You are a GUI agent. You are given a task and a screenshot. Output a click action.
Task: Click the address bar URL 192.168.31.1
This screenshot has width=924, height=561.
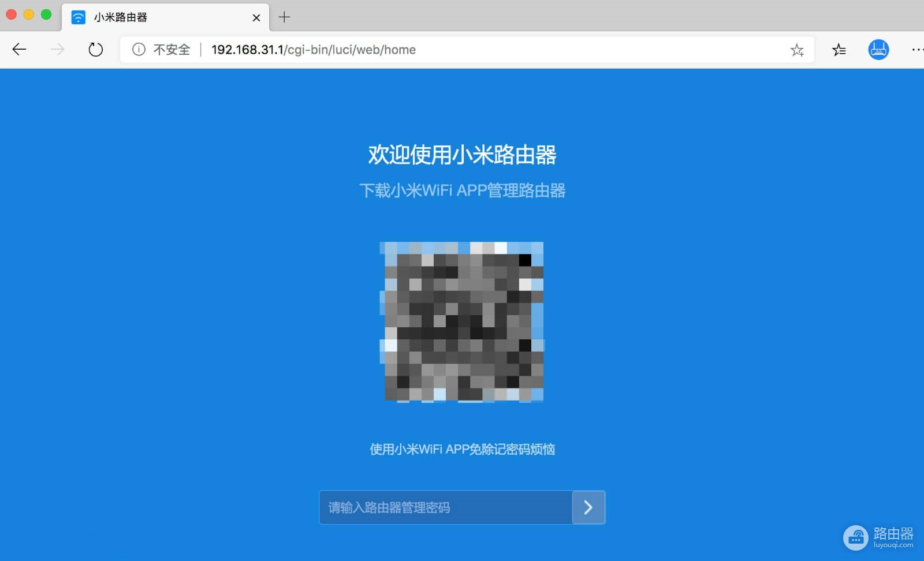click(314, 50)
